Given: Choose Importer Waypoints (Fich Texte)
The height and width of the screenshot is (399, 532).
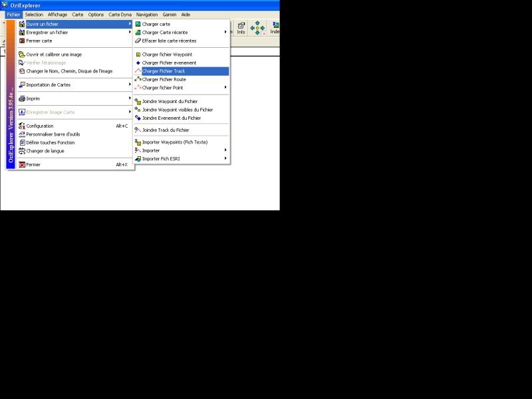Looking at the screenshot, I should (x=182, y=142).
